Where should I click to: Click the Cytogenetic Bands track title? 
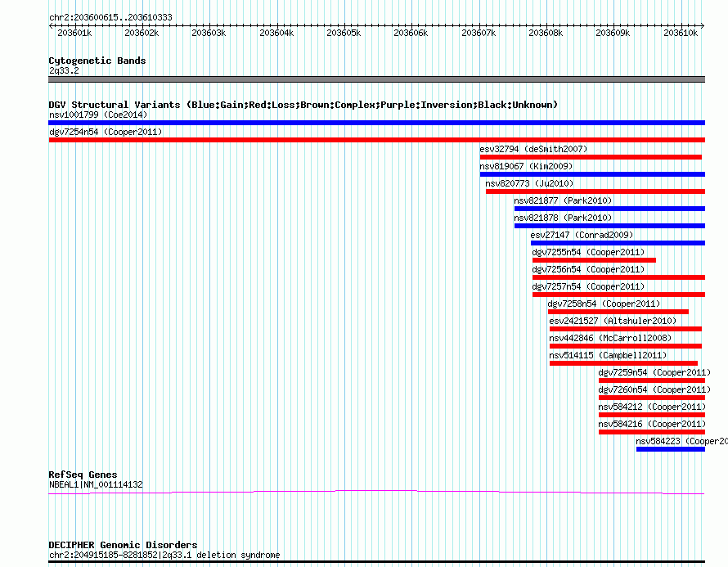[x=97, y=61]
